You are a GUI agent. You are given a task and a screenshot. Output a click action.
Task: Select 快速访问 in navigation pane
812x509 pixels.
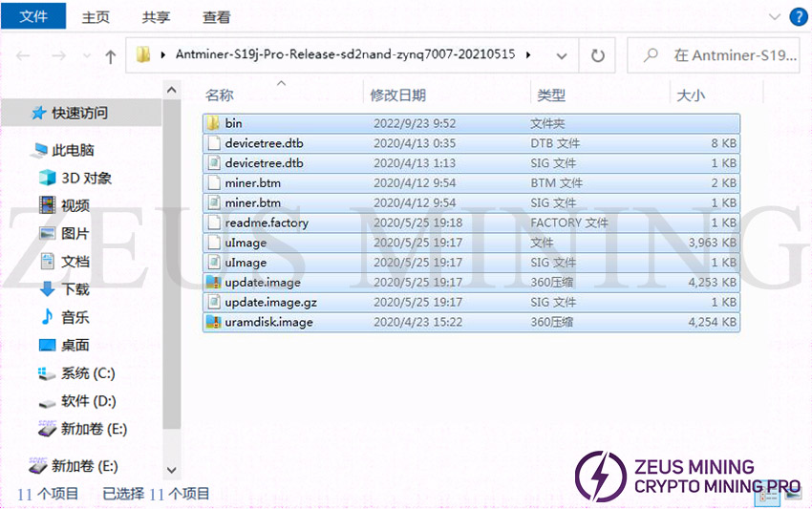[x=79, y=113]
